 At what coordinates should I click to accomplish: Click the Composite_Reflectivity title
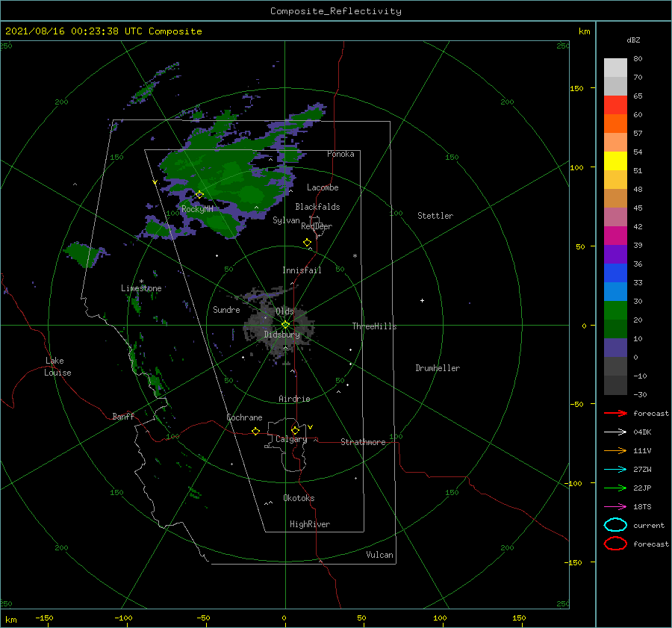336,11
